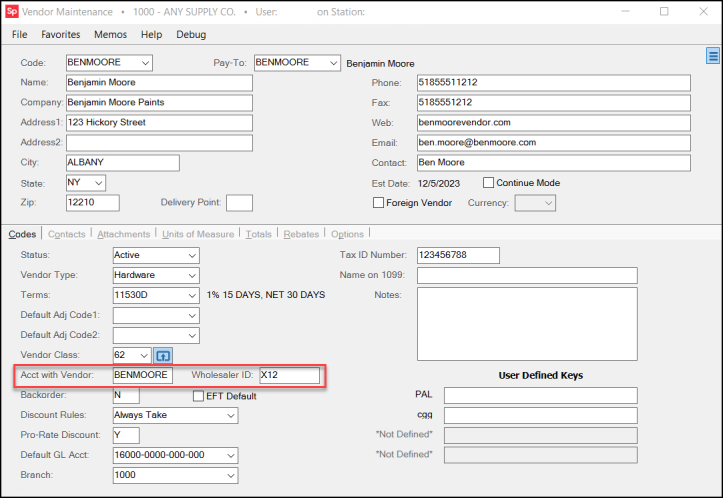
Task: Expand the State dropdown showing NY
Action: (x=99, y=183)
